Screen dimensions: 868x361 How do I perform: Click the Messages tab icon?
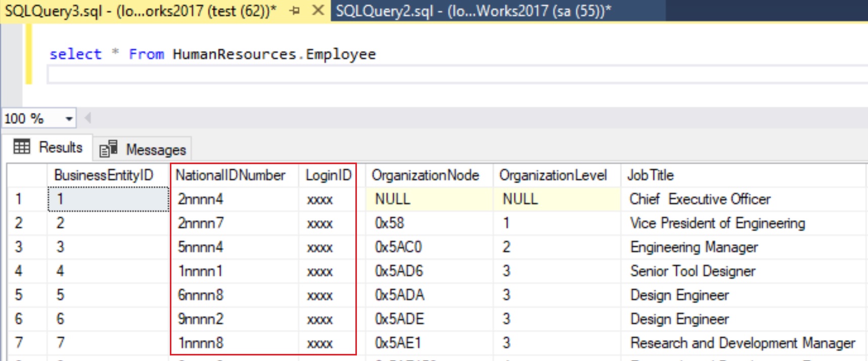click(108, 149)
